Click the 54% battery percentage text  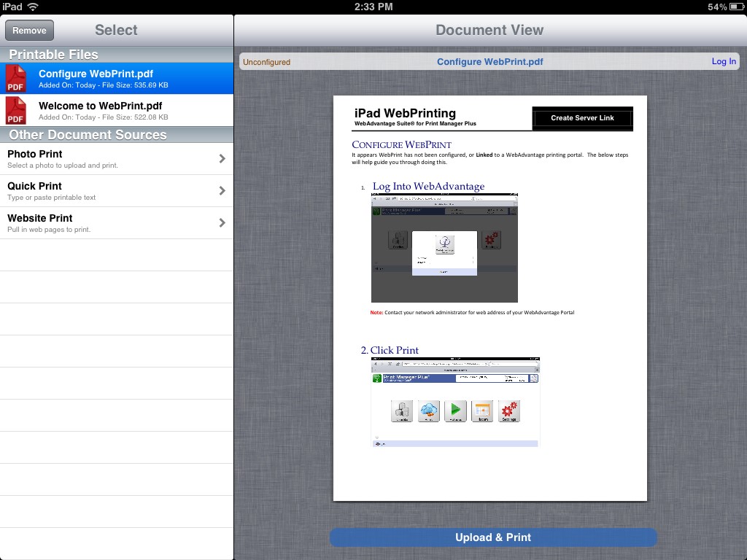(x=717, y=7)
